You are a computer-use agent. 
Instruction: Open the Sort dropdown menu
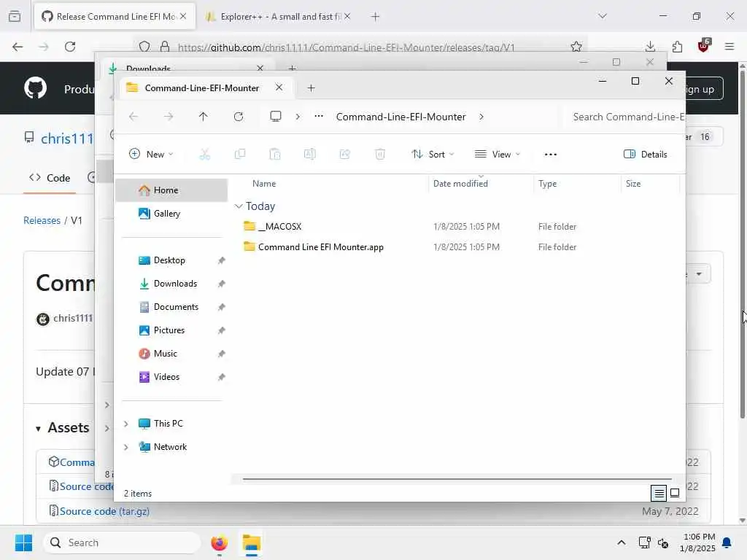point(433,155)
